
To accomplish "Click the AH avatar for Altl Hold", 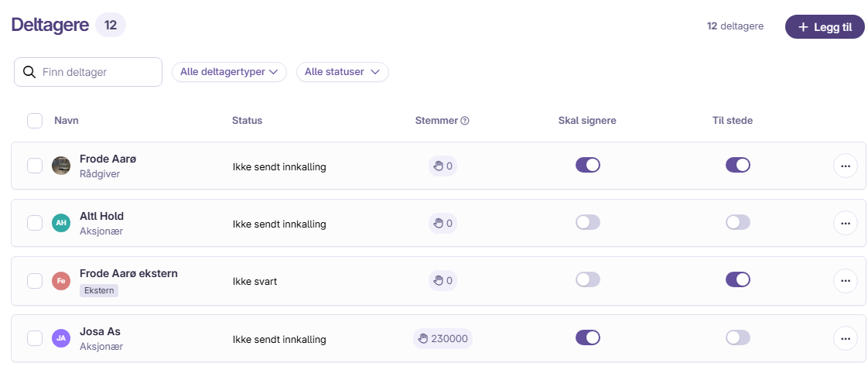I will [x=61, y=223].
